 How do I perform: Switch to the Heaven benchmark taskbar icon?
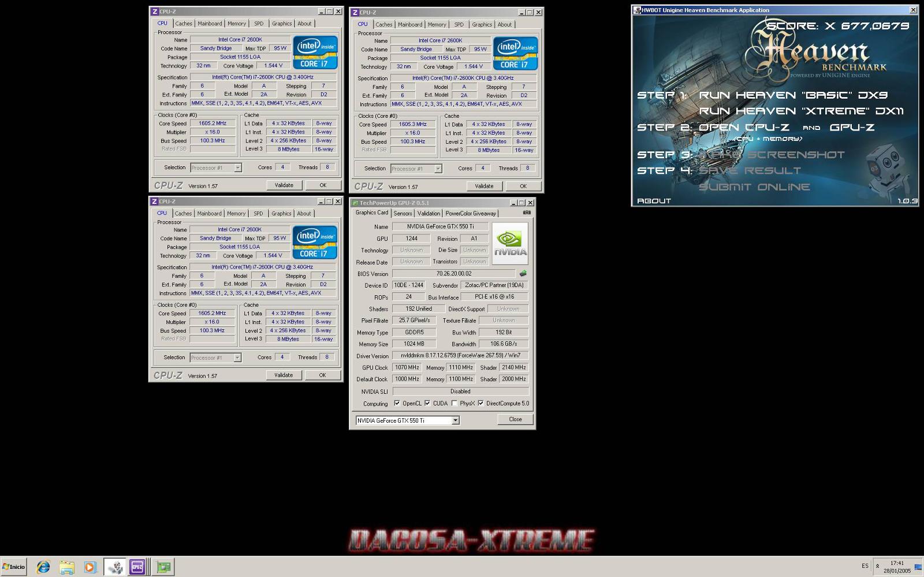click(115, 567)
